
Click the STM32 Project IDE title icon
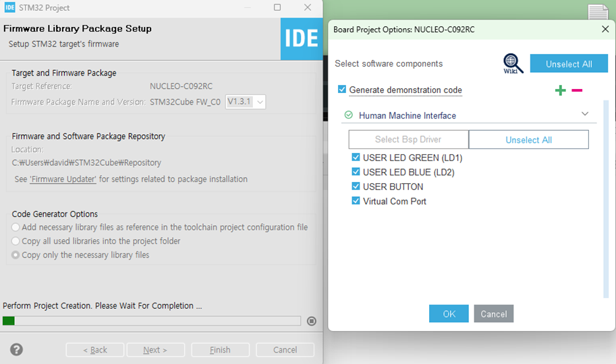pos(10,7)
